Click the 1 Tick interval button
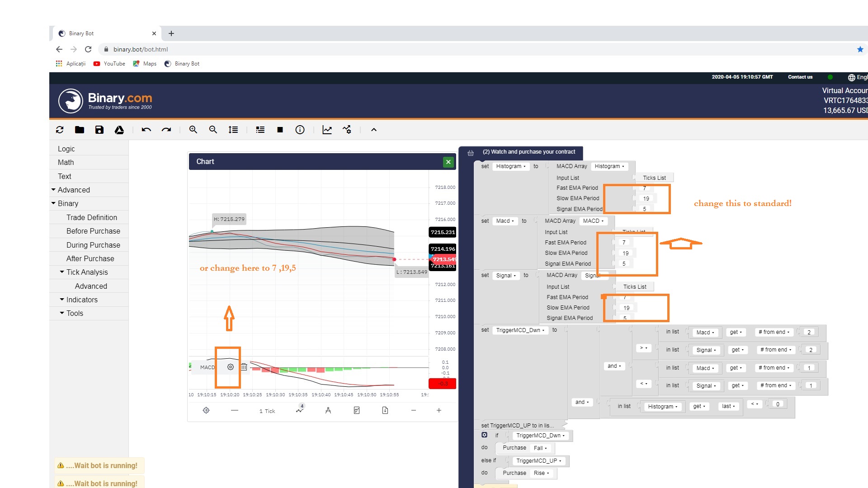The height and width of the screenshot is (488, 868). click(x=267, y=411)
